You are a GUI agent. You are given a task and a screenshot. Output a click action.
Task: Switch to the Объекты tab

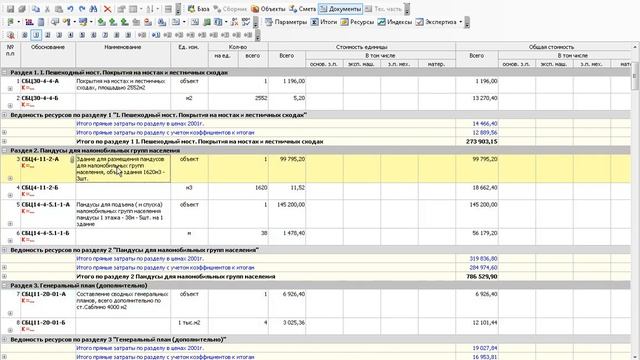coord(268,9)
